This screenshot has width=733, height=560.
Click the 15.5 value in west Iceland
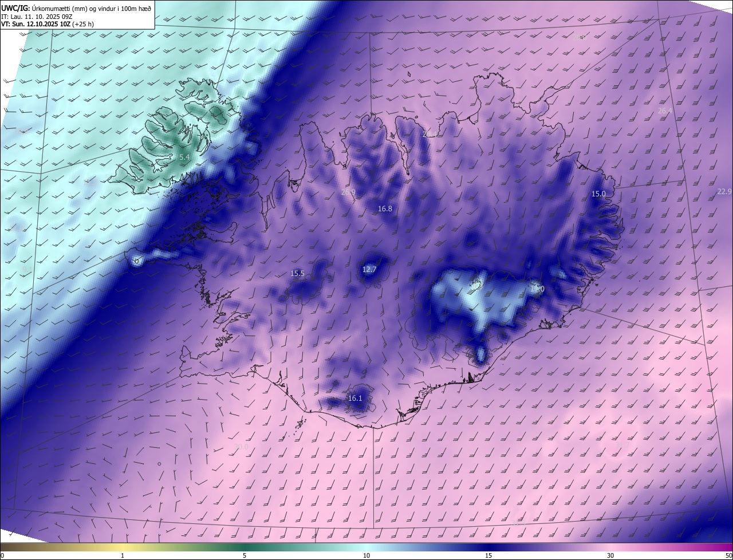pos(298,274)
